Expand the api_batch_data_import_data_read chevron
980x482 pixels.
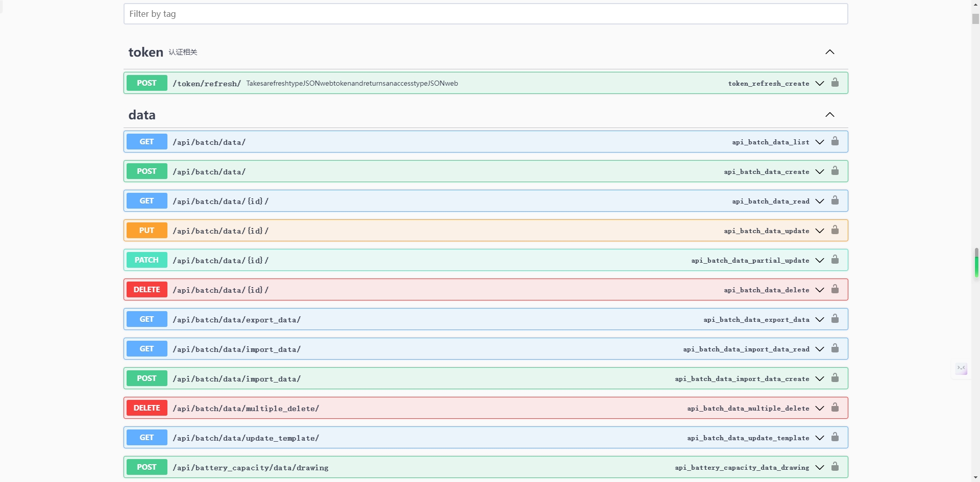click(x=820, y=349)
